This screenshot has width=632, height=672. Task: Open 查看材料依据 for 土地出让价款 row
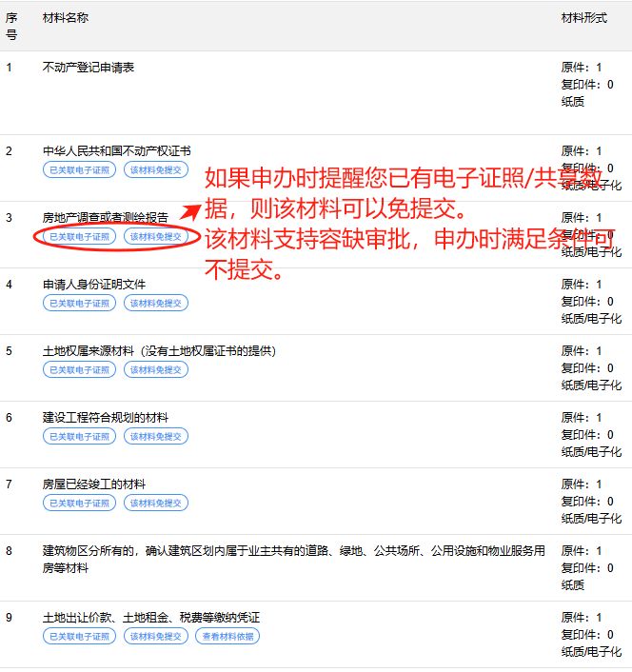coord(228,636)
